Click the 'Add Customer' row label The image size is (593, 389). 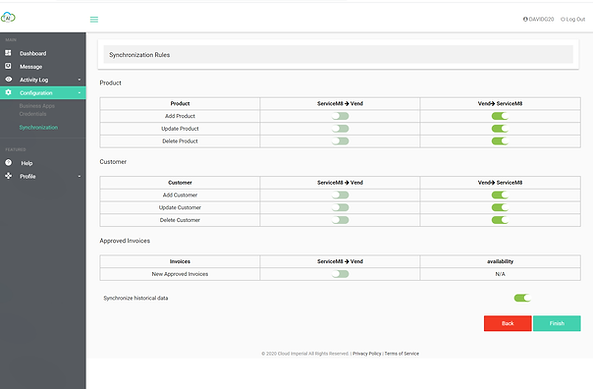[180, 195]
